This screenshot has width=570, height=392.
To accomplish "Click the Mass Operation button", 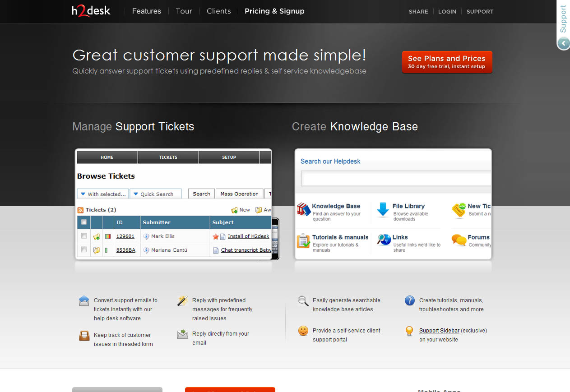I will click(x=240, y=194).
